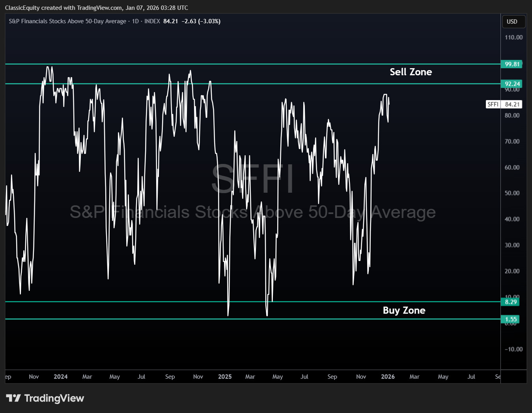The height and width of the screenshot is (413, 532).
Task: Click the chart title S&P Financials Stocks Above 50-Day Average
Action: tap(67, 21)
